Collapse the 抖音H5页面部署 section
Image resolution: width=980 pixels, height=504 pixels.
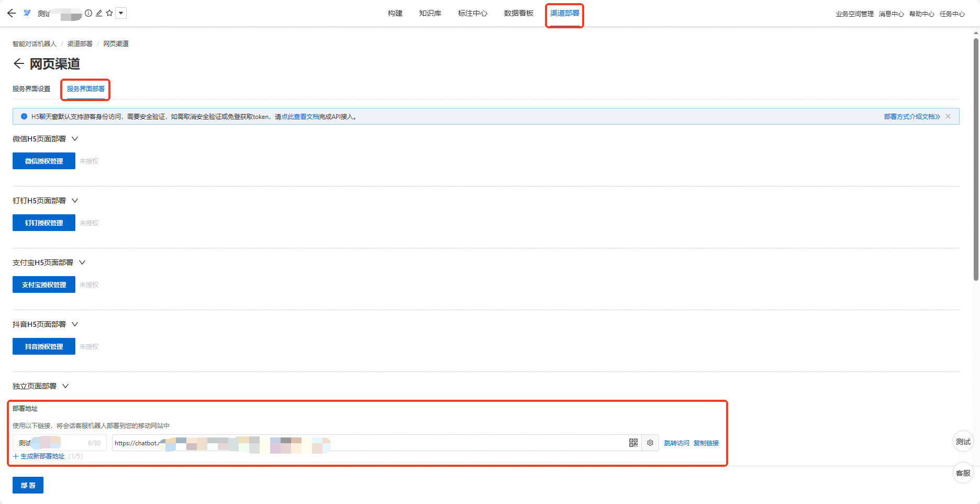click(75, 324)
